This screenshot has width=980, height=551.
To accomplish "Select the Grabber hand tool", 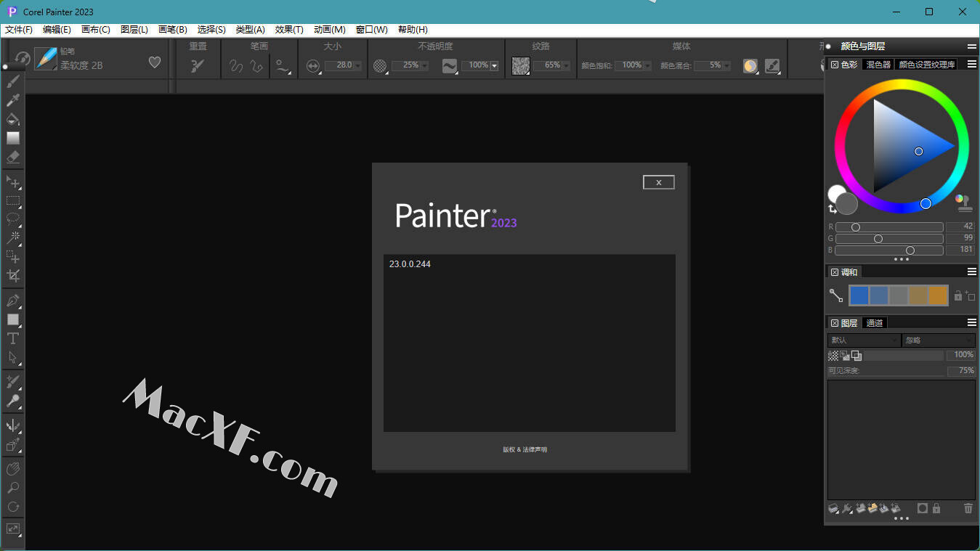I will [x=13, y=469].
